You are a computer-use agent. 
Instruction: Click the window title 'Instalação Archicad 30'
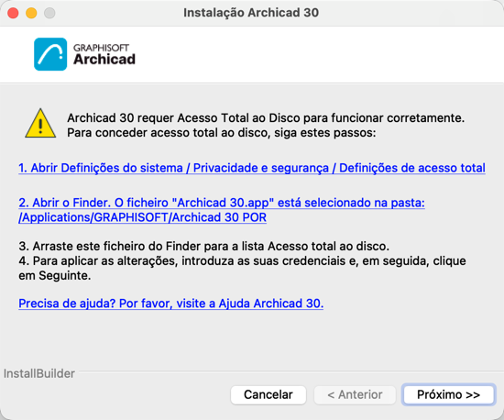coord(251,13)
